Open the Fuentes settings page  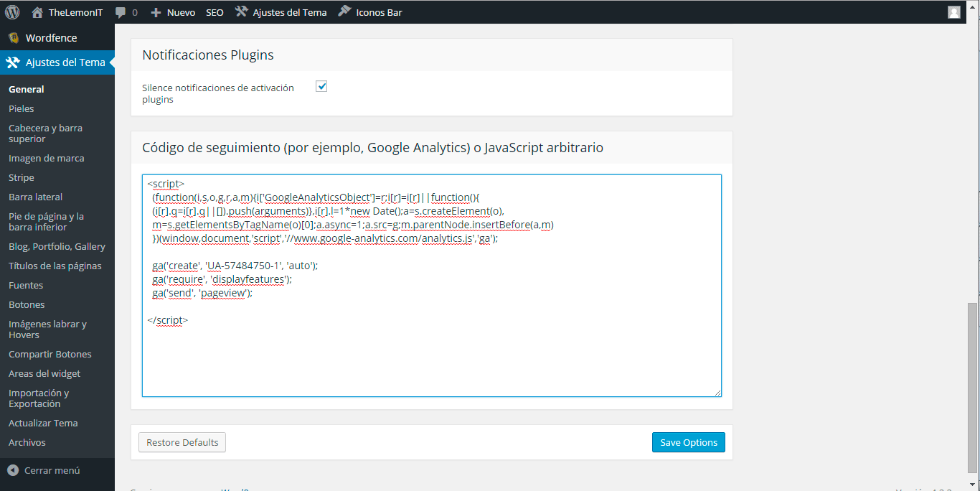coord(26,285)
